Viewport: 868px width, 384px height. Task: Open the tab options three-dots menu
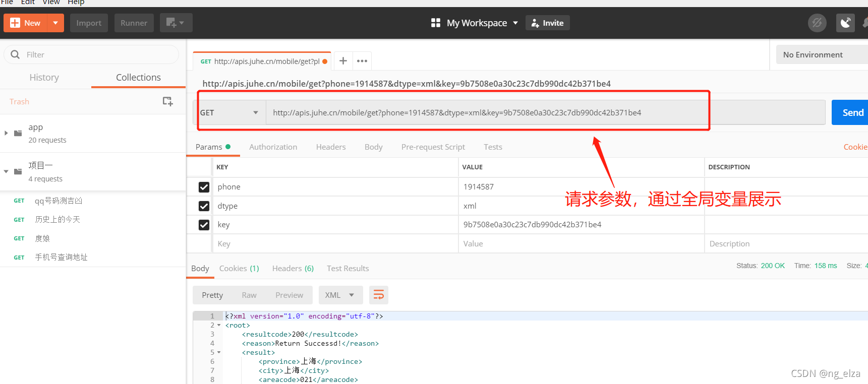pos(362,61)
